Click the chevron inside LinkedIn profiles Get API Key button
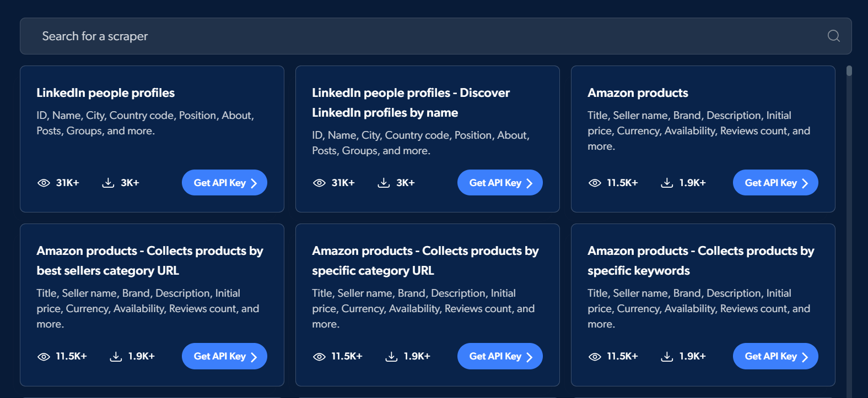Viewport: 868px width, 398px height. 254,182
